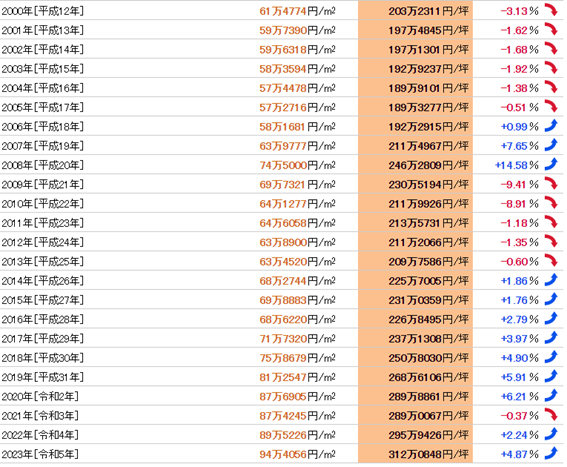Select the 2007年[平成19年] row label
Viewport: 567px width, 467px height.
(x=43, y=146)
